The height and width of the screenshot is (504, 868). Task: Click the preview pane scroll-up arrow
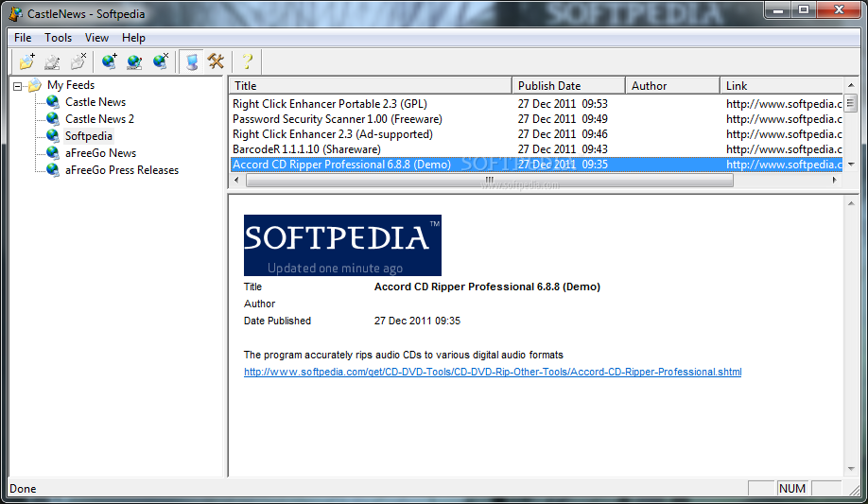pos(851,204)
